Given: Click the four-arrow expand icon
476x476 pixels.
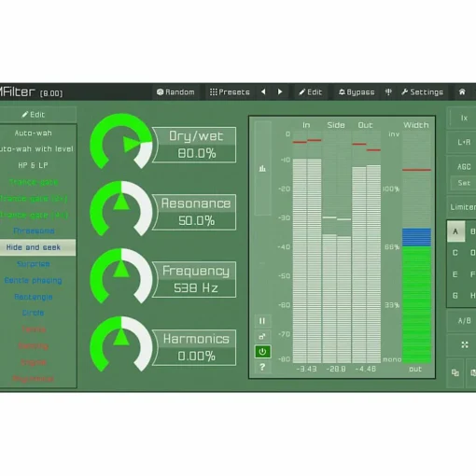Looking at the screenshot, I should coord(465,344).
